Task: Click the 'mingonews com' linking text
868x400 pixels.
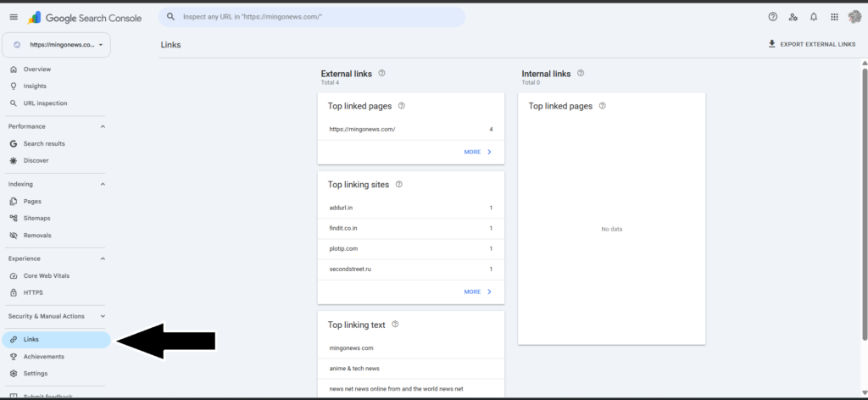Action: pos(351,348)
